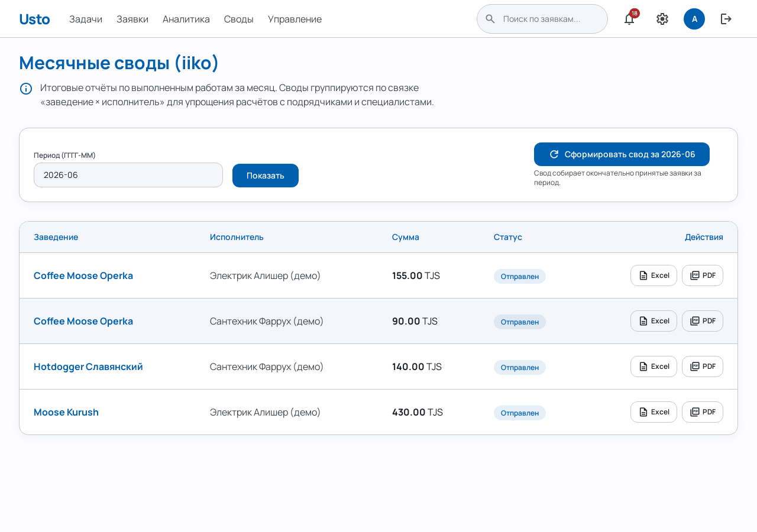Click the Статус column header

pyautogui.click(x=508, y=237)
